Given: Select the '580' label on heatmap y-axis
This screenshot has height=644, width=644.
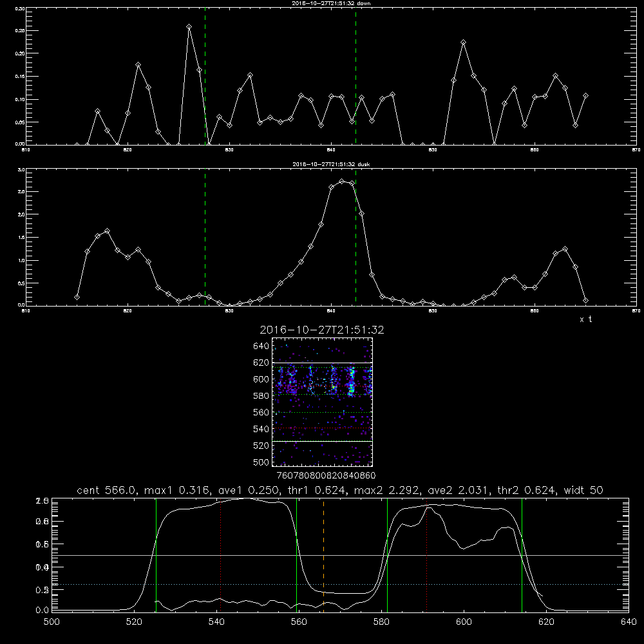Looking at the screenshot, I should coord(261,396).
